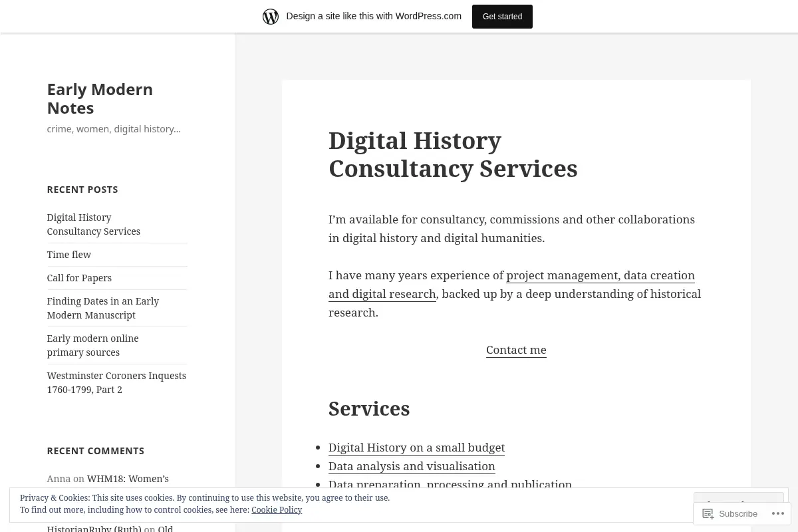Open the Early Modern Notes site title
Viewport: 798px width, 532px height.
coord(100,98)
